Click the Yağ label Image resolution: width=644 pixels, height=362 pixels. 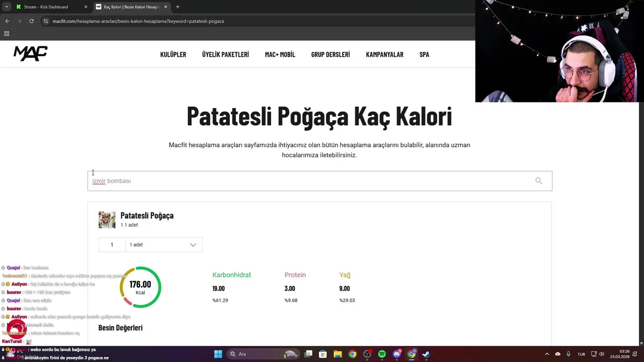(x=345, y=275)
